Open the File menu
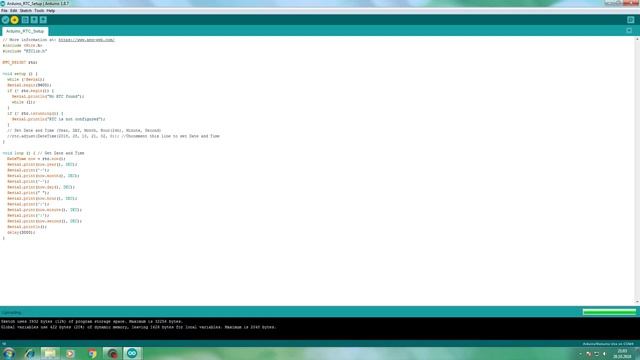The height and width of the screenshot is (360, 640). pos(4,11)
